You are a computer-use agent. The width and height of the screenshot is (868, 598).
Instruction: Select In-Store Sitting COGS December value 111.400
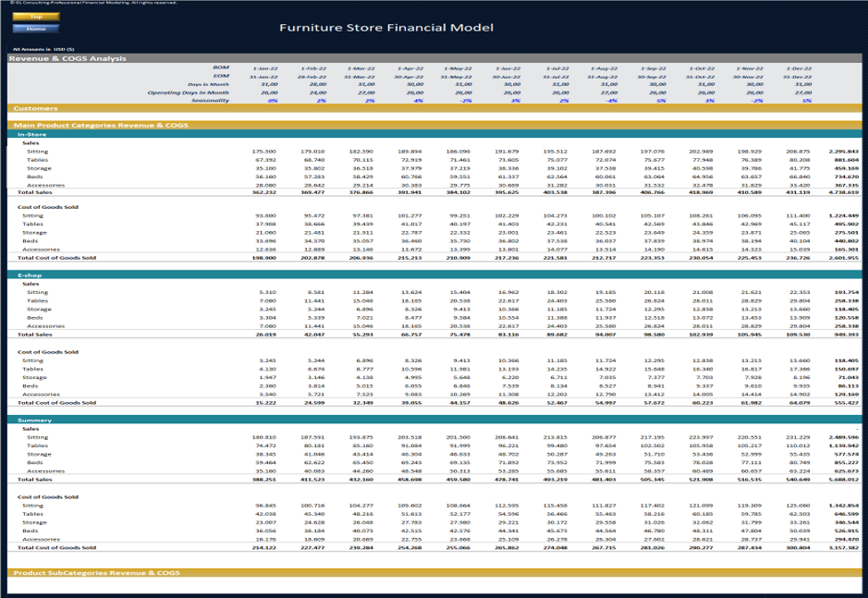pos(798,215)
